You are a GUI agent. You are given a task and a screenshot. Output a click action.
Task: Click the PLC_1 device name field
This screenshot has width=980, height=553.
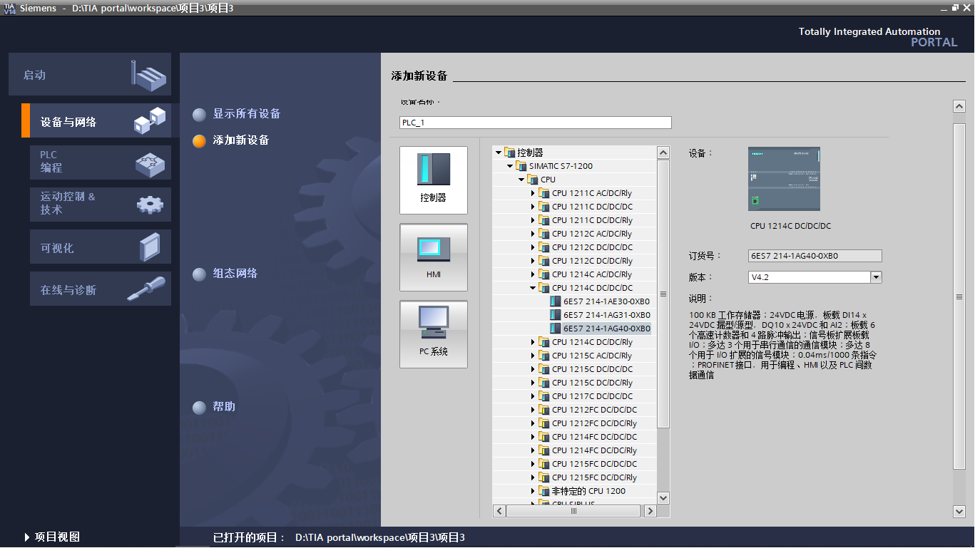pos(536,123)
